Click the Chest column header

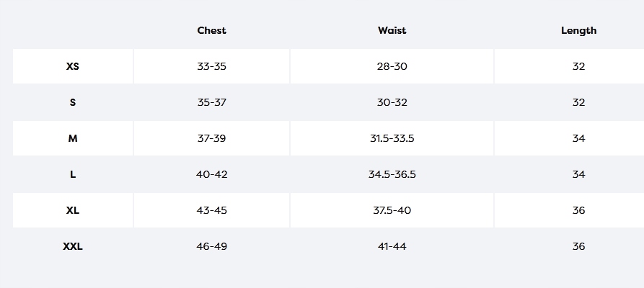[x=211, y=30]
